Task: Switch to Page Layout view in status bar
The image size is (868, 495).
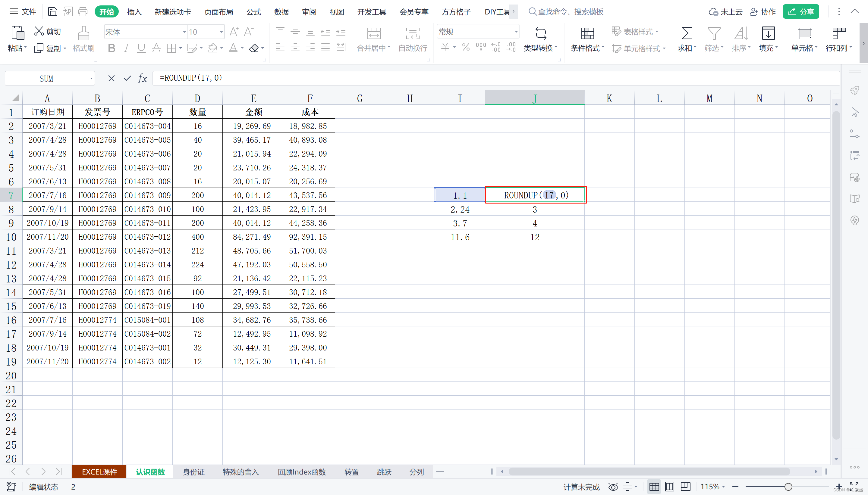Action: [x=670, y=487]
